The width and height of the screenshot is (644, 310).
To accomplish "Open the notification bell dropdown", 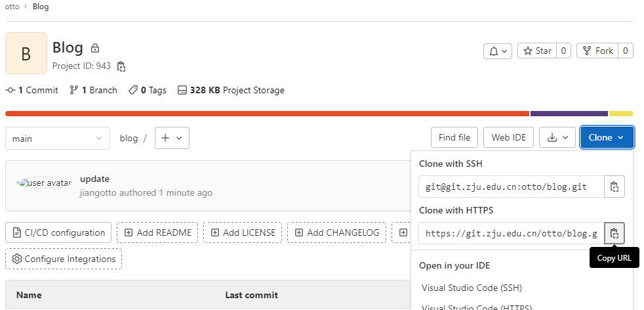I will (498, 51).
